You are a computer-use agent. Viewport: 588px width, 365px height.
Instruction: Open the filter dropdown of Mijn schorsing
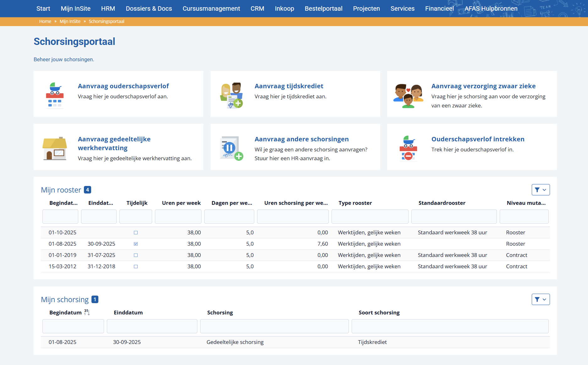pos(541,299)
